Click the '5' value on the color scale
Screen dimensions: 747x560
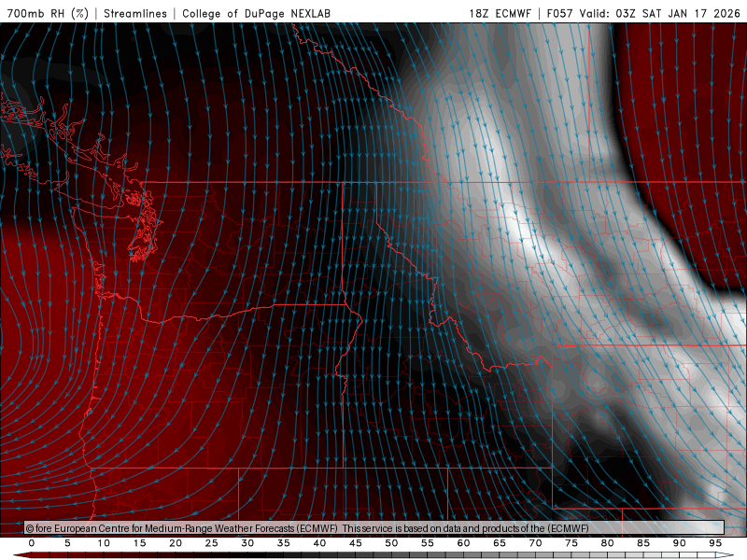[67, 543]
